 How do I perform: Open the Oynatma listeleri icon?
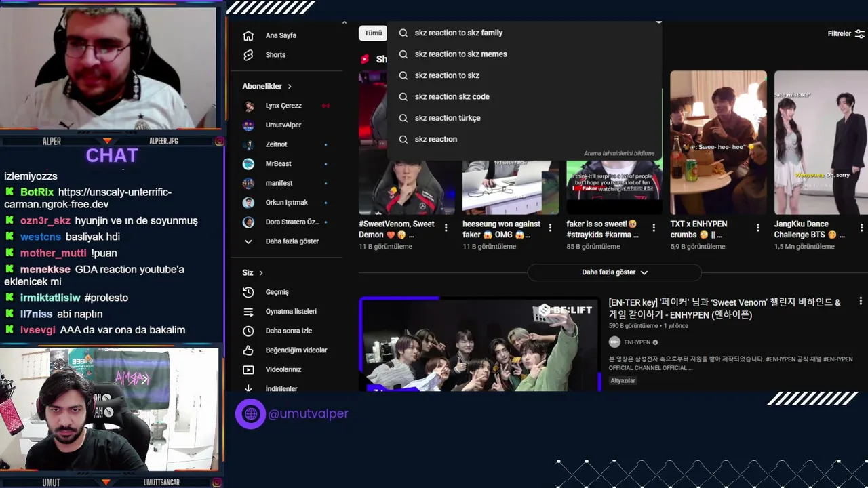click(x=248, y=312)
